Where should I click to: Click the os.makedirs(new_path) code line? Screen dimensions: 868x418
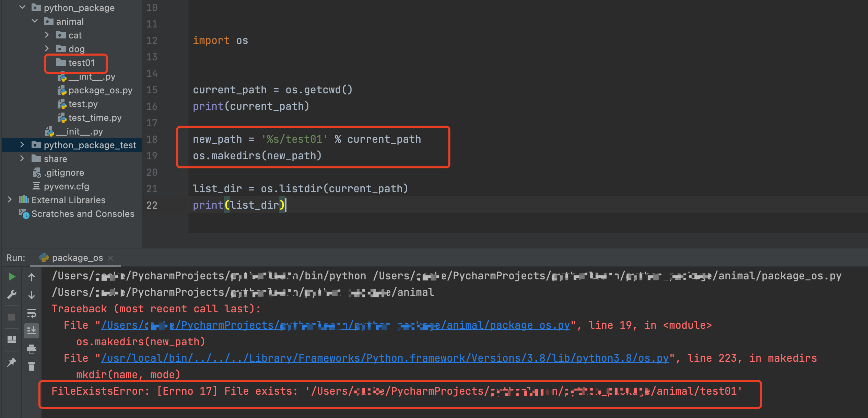tap(257, 156)
